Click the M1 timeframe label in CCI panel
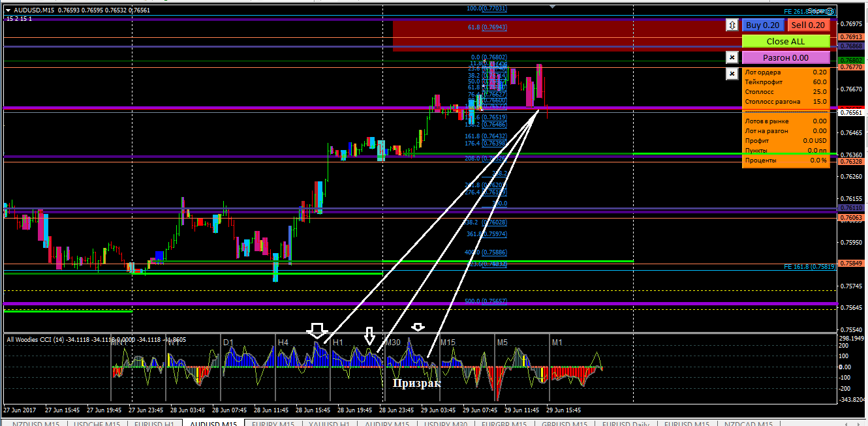This screenshot has width=868, height=426. [557, 342]
